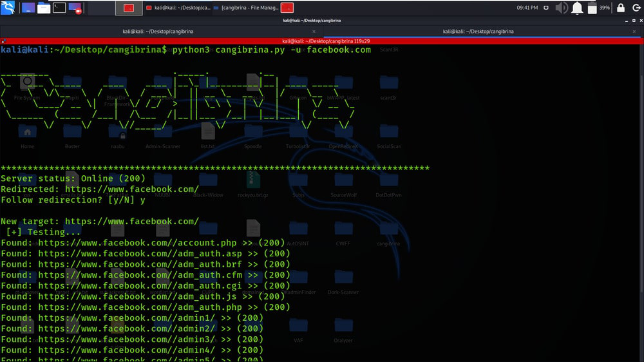The image size is (644, 362).
Task: Click the Follow redirection? [y/N] prompt
Action: point(73,200)
